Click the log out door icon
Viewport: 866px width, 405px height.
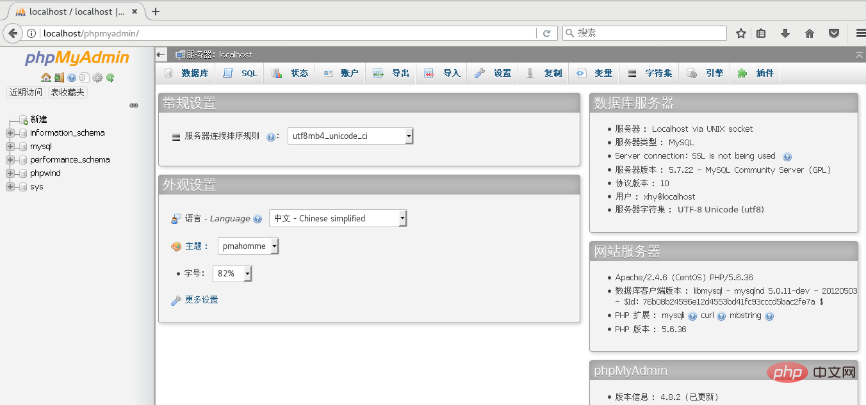(x=59, y=77)
